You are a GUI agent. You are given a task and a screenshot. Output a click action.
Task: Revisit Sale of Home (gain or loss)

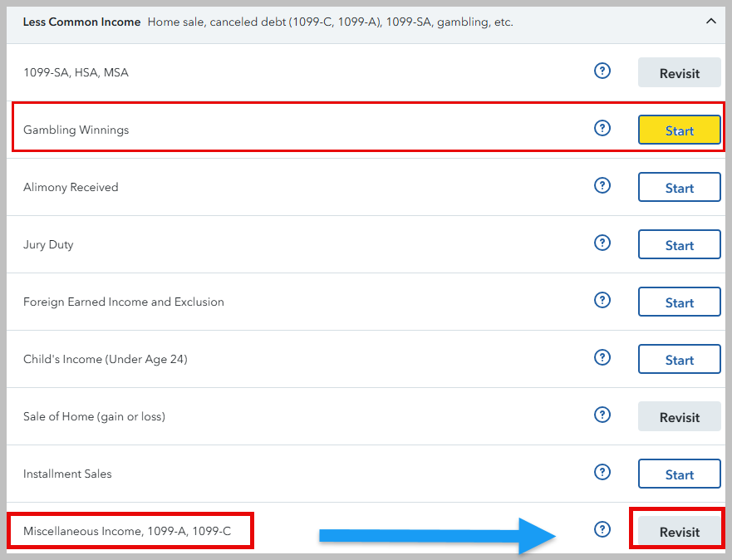pyautogui.click(x=679, y=417)
